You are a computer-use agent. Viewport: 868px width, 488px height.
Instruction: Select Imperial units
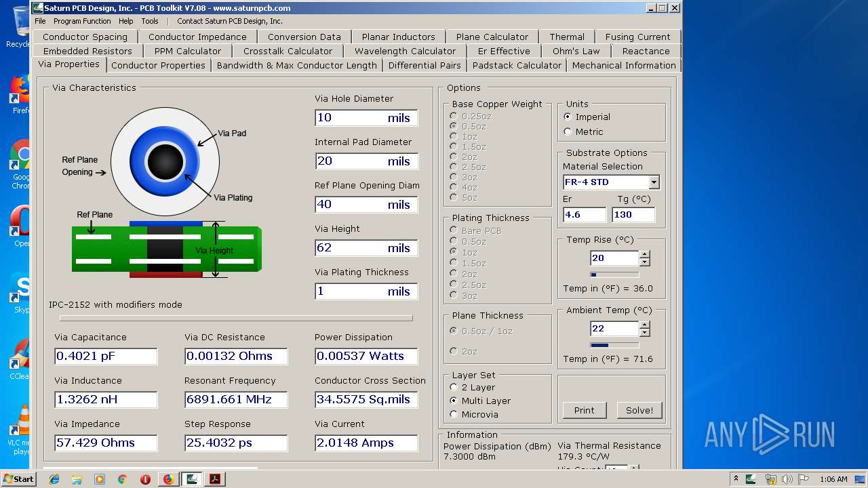[588, 117]
